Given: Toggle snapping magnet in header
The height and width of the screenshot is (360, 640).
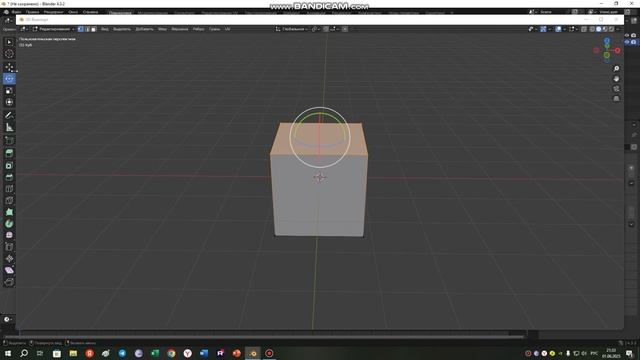Looking at the screenshot, I should click(326, 29).
